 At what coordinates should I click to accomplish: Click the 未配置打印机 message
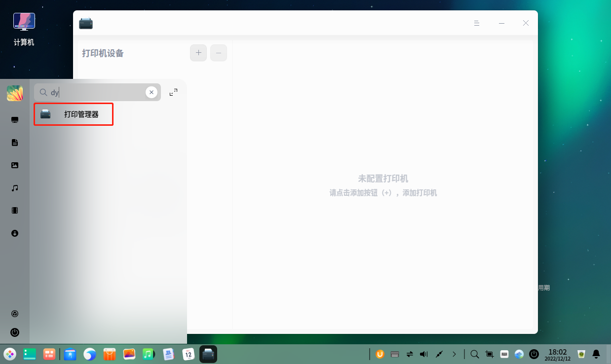[383, 179]
